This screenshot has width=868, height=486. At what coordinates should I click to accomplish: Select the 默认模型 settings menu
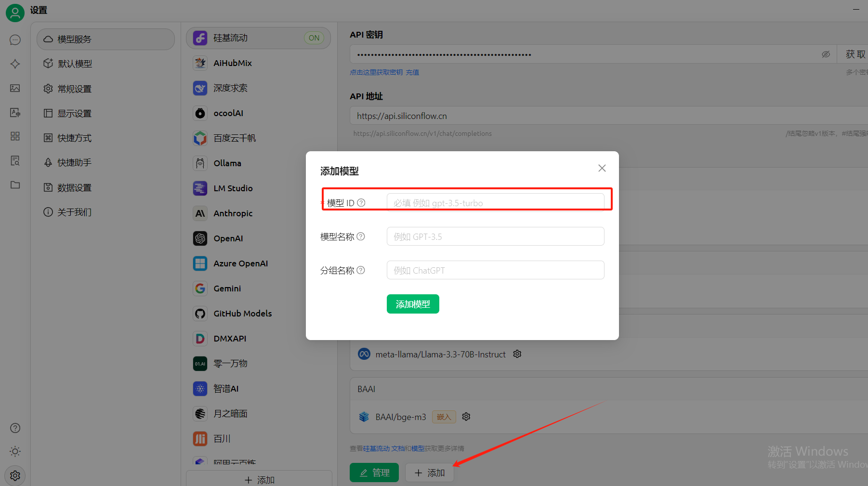point(105,64)
